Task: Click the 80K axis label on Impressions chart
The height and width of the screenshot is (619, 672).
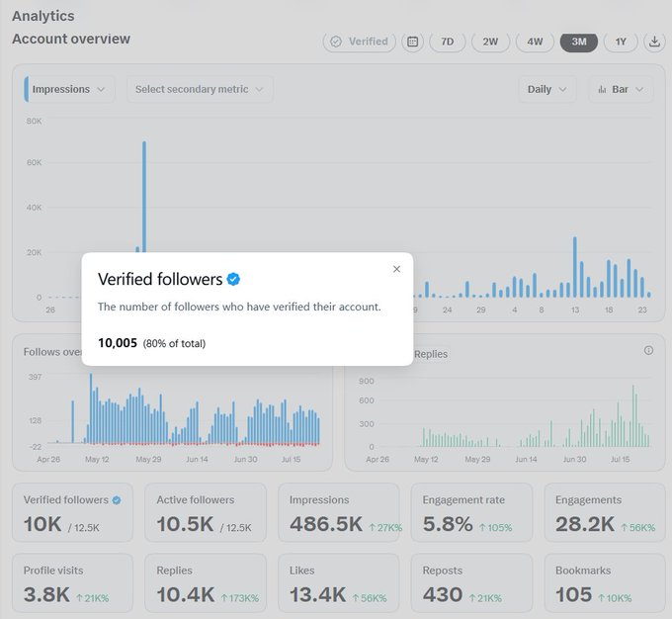Action: [x=34, y=121]
